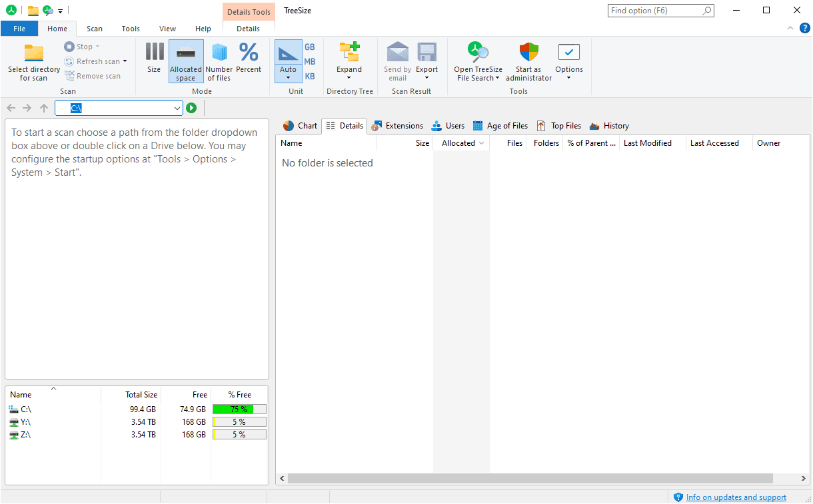
Task: Switch to Chart tab
Action: pos(300,126)
